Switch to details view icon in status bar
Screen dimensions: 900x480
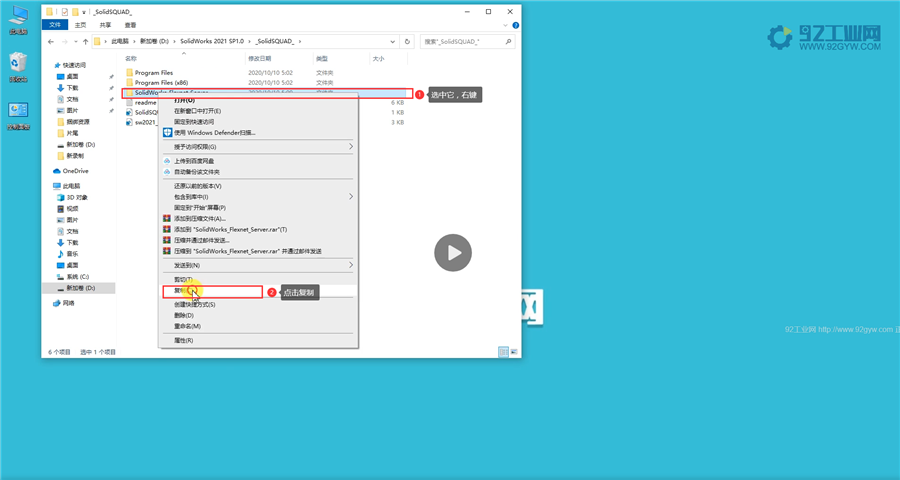pos(503,352)
